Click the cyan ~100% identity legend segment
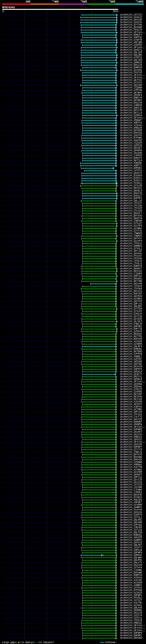Viewport: 146px width, 644px height. pos(130,4)
